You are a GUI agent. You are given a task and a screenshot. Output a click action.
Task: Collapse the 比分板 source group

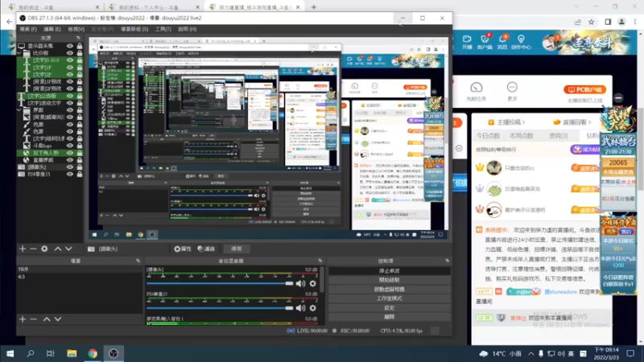(x=19, y=53)
